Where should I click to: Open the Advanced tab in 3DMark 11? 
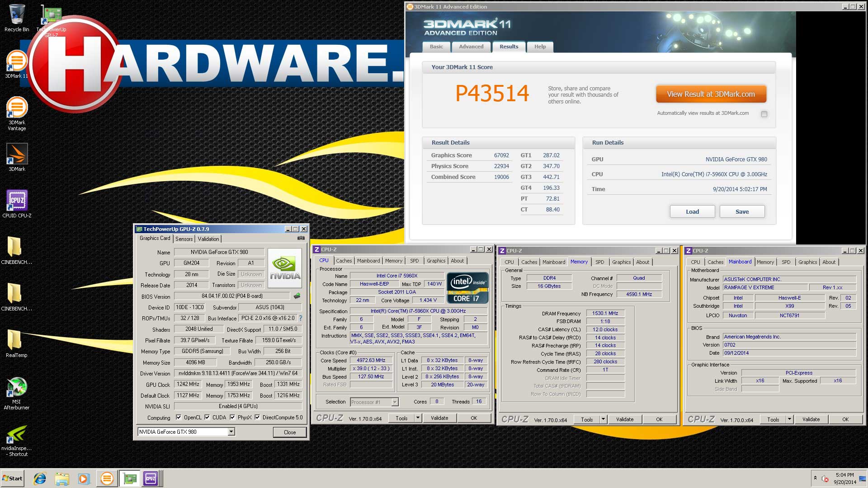(471, 47)
